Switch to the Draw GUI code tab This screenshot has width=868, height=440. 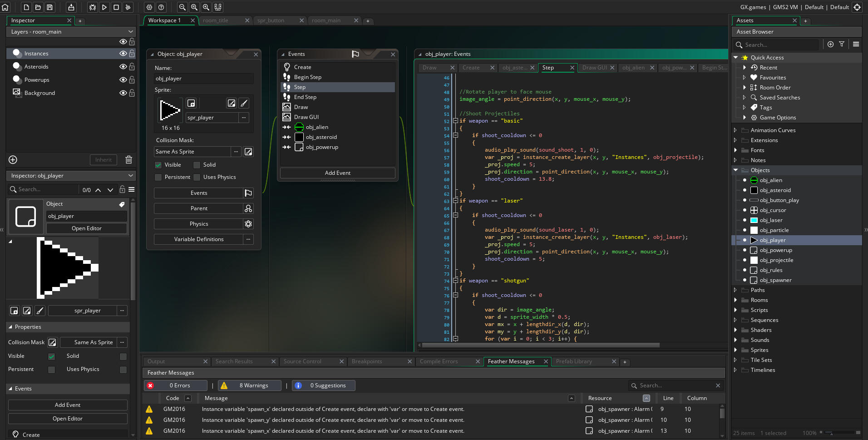point(594,68)
